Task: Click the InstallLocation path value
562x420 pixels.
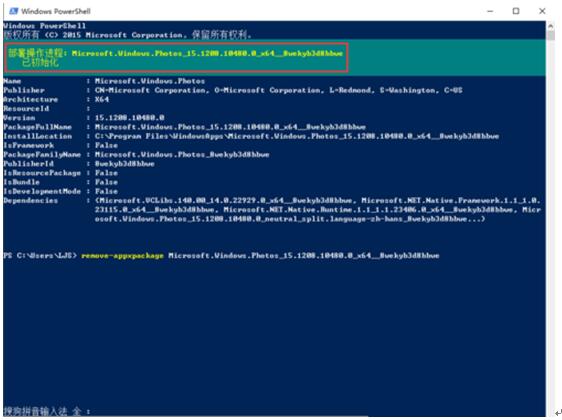Action: pos(297,136)
